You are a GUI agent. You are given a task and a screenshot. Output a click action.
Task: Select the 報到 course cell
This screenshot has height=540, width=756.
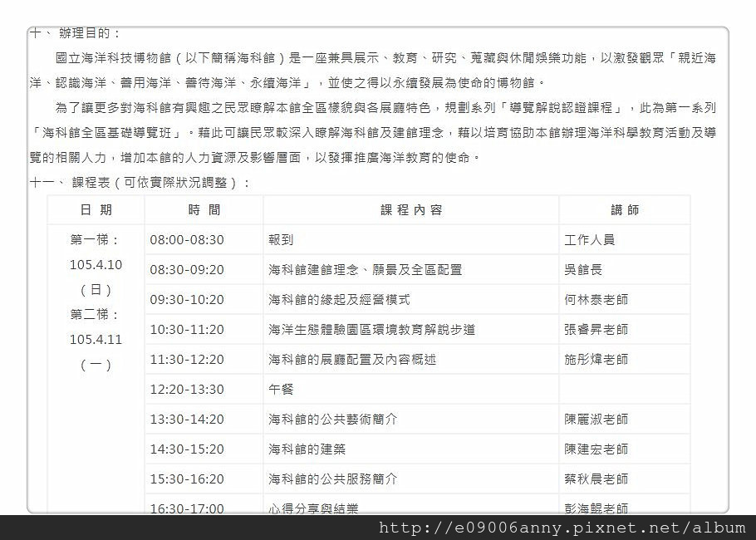(x=411, y=239)
